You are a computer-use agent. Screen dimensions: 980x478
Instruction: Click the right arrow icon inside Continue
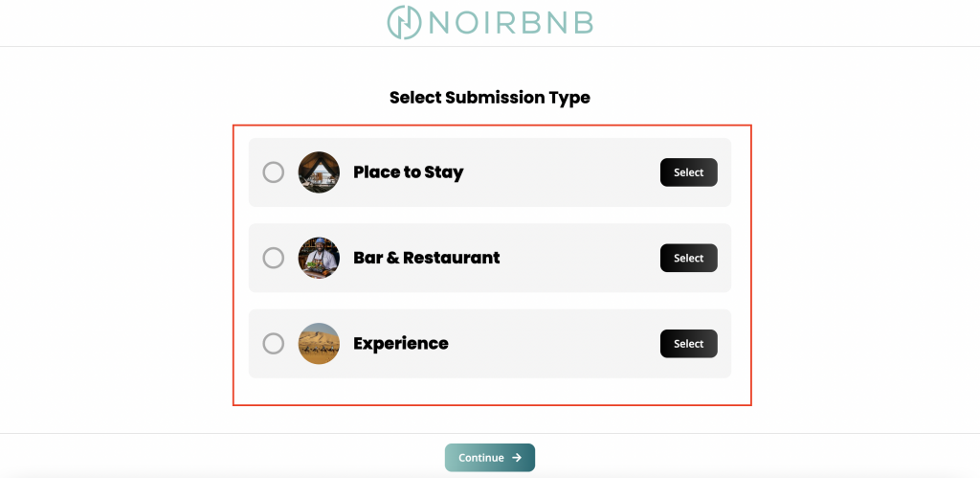517,457
